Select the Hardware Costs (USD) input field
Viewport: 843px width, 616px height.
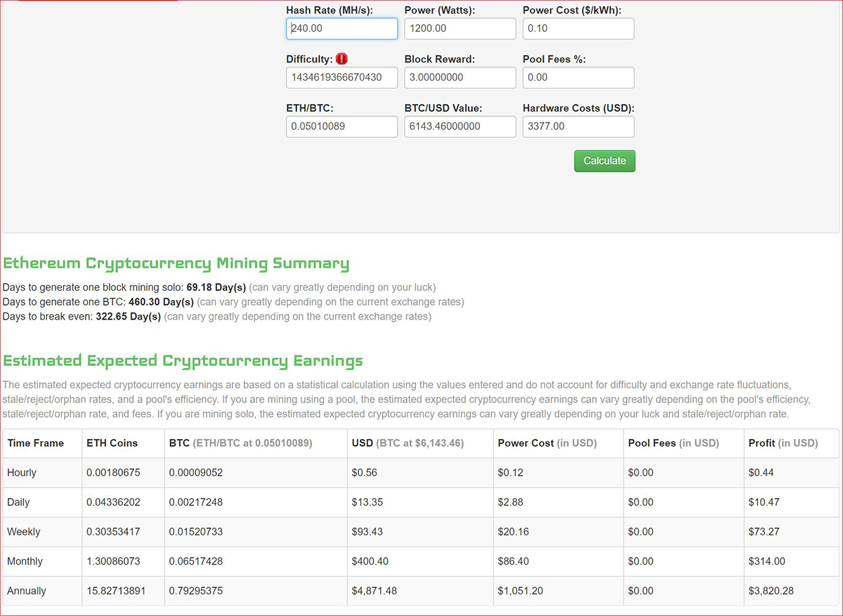click(x=579, y=126)
